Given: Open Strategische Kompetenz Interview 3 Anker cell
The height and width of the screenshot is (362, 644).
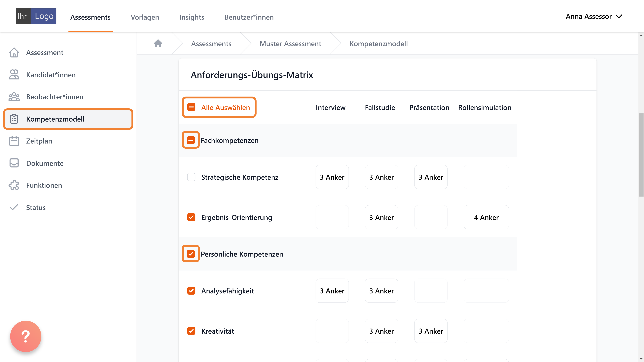Looking at the screenshot, I should [332, 177].
